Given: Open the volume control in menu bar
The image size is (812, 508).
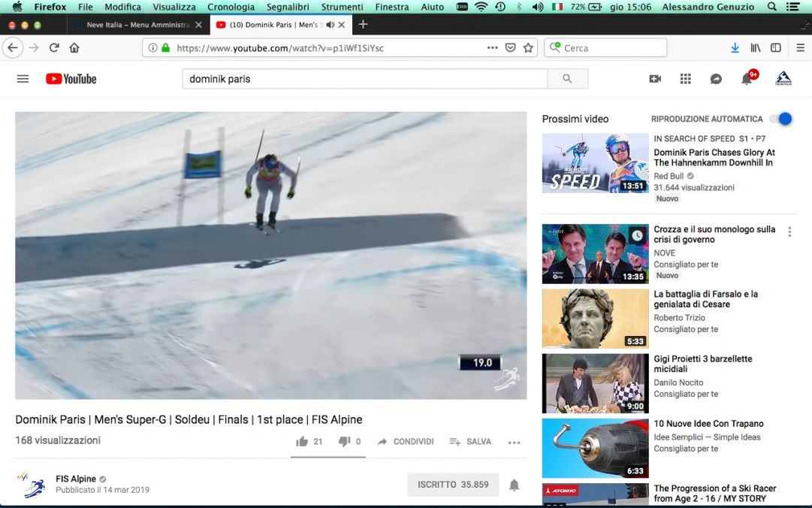Looking at the screenshot, I should pos(538,7).
